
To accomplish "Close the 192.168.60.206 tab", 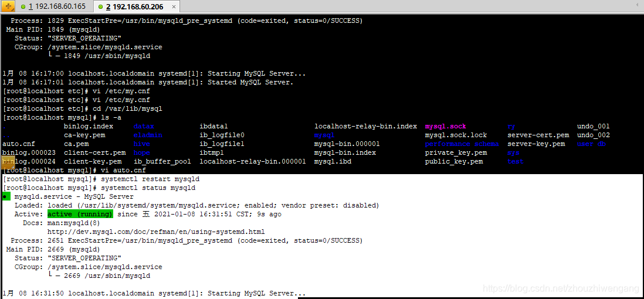I will (x=174, y=7).
